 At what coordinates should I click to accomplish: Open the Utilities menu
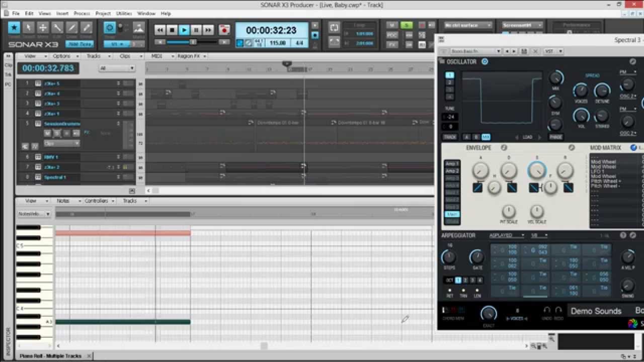124,13
